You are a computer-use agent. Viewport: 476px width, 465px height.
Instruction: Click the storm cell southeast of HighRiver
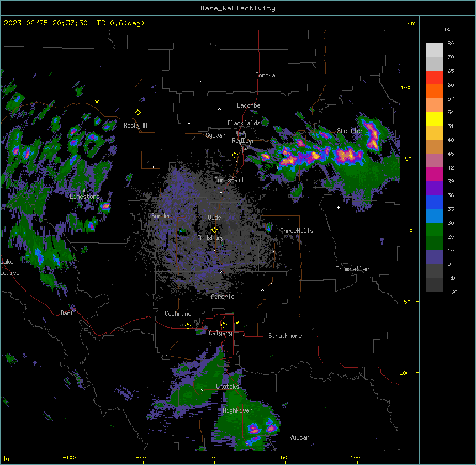pyautogui.click(x=254, y=429)
